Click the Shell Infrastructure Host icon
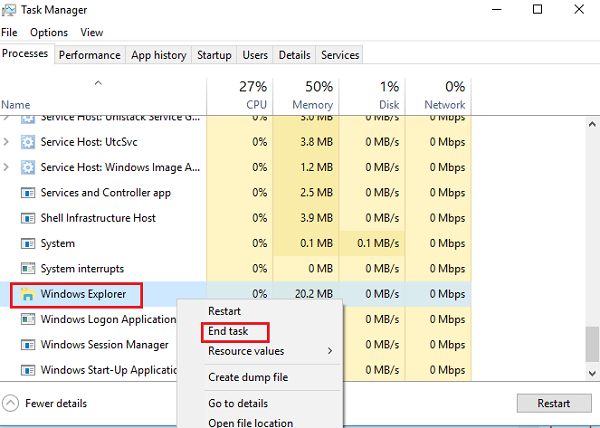600x428 pixels. (28, 218)
